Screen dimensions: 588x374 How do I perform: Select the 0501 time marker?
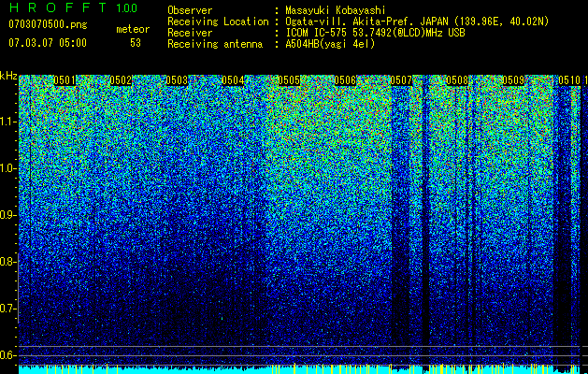[x=65, y=80]
